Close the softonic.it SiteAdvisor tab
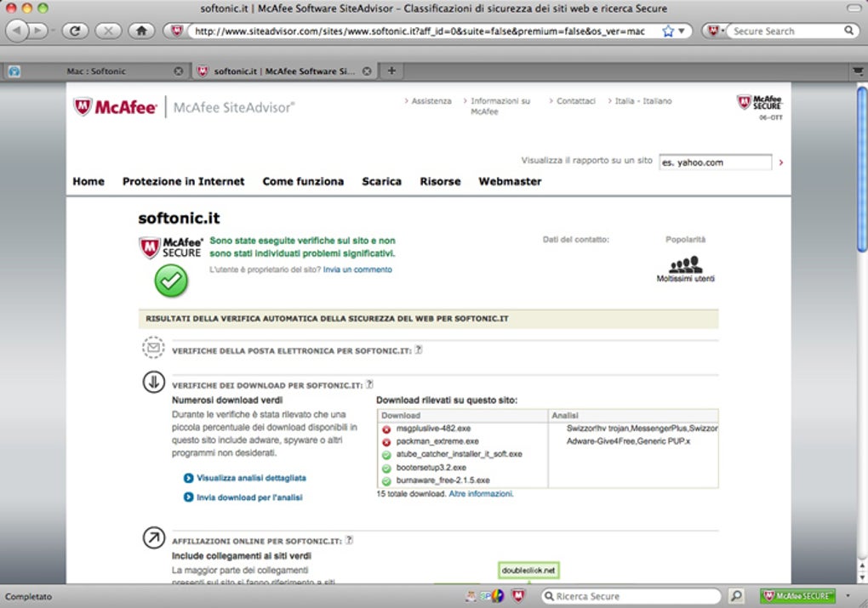The width and height of the screenshot is (868, 608). coord(367,71)
